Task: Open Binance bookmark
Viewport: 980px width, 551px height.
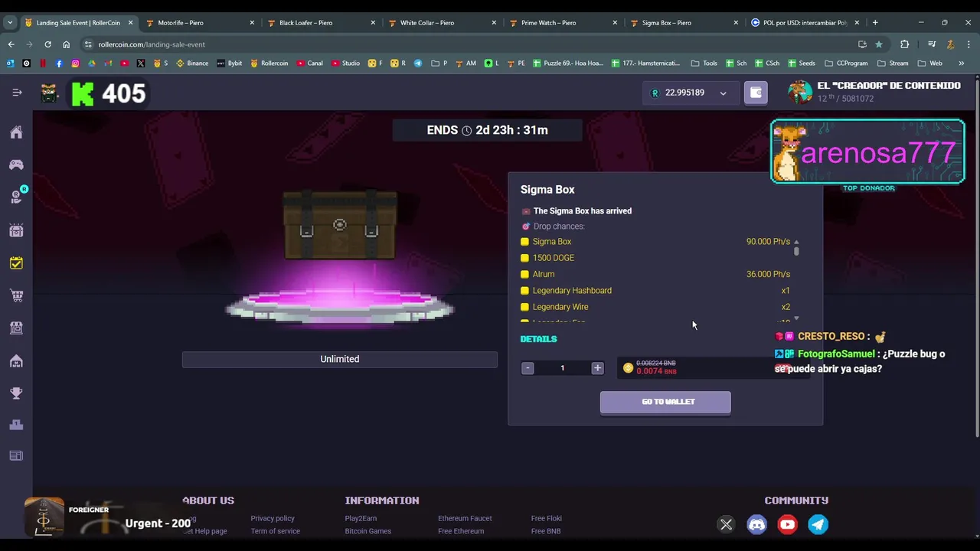Action: [192, 63]
